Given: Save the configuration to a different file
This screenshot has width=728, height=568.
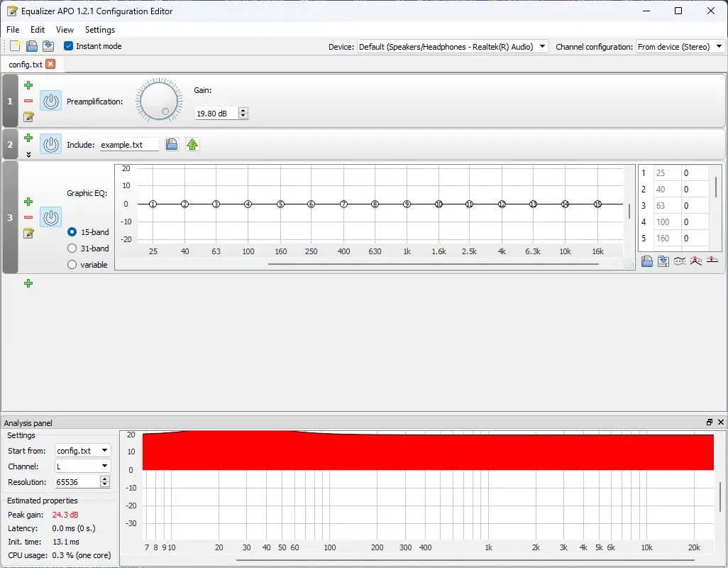Looking at the screenshot, I should (x=48, y=45).
